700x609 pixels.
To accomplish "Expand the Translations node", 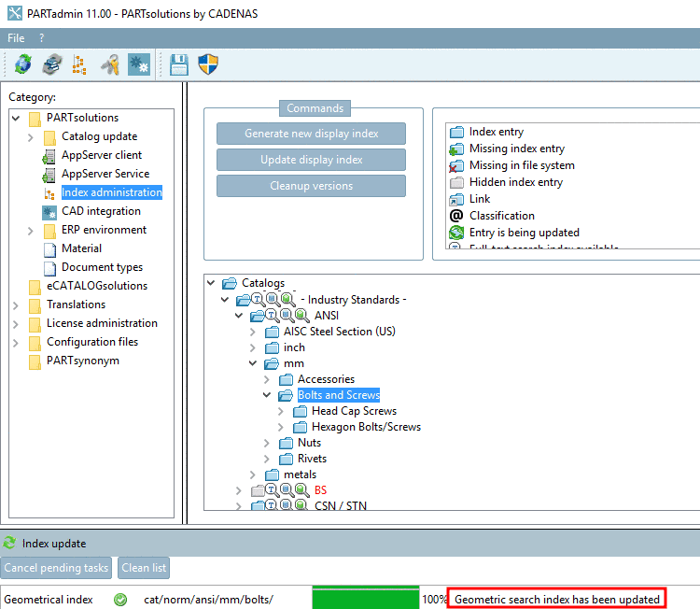I will click(16, 305).
